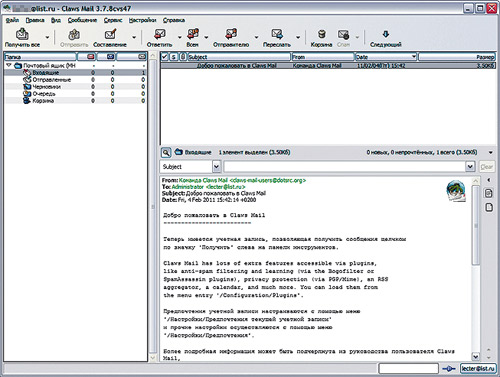The height and width of the screenshot is (377, 500).
Task: Open the Настройки menu
Action: (143, 20)
